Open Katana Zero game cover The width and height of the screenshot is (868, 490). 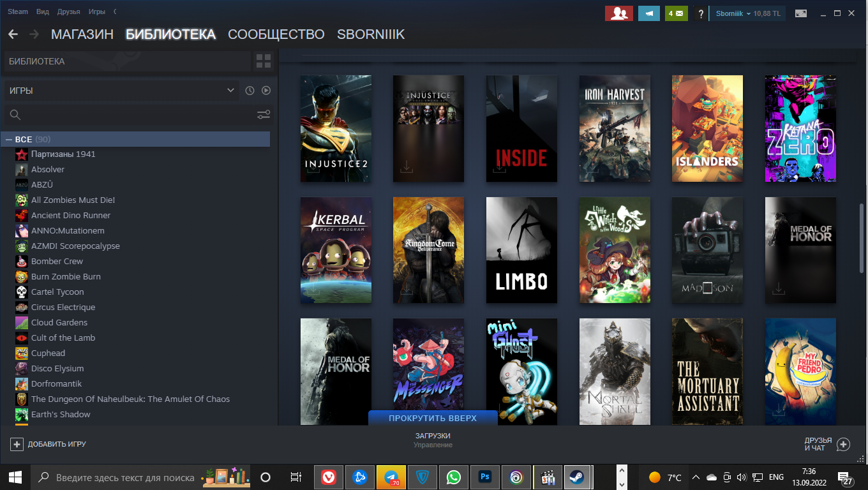point(800,128)
